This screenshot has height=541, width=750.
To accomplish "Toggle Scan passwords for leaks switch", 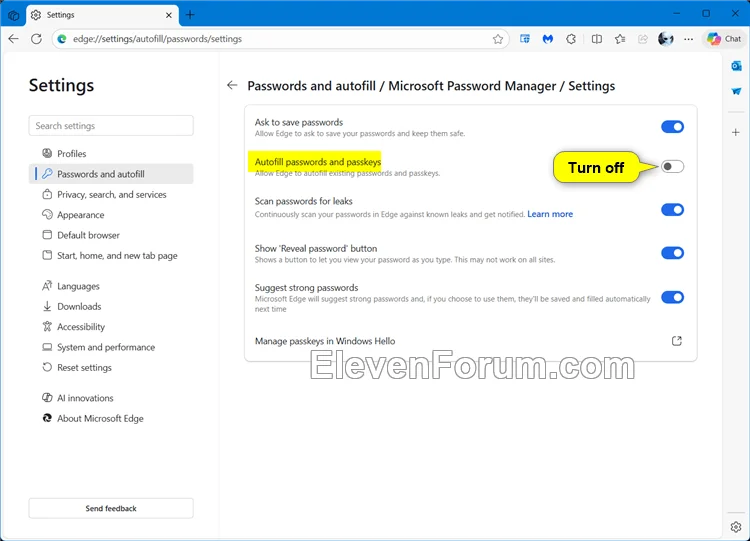I will click(x=672, y=210).
